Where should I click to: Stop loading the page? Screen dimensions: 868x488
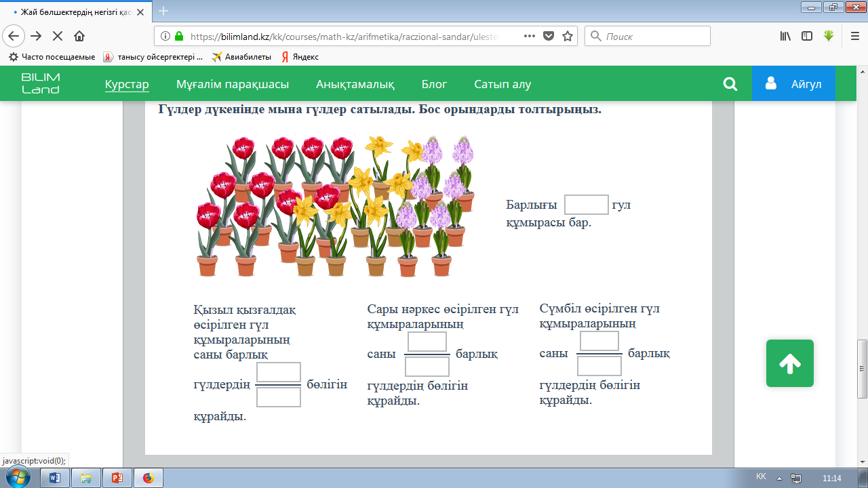pyautogui.click(x=58, y=36)
